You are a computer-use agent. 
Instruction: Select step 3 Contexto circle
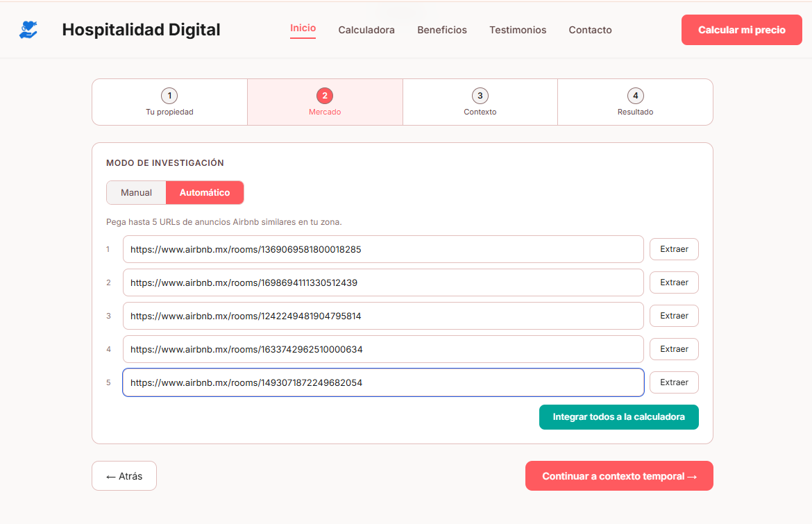(x=480, y=96)
